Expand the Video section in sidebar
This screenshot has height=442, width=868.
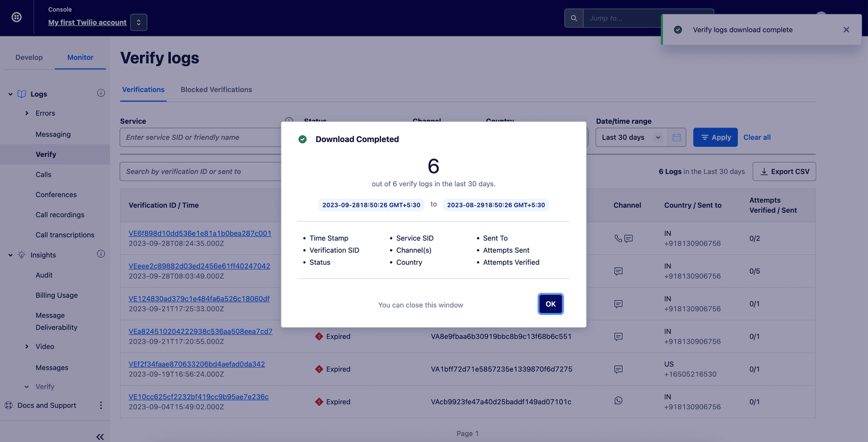pos(27,346)
